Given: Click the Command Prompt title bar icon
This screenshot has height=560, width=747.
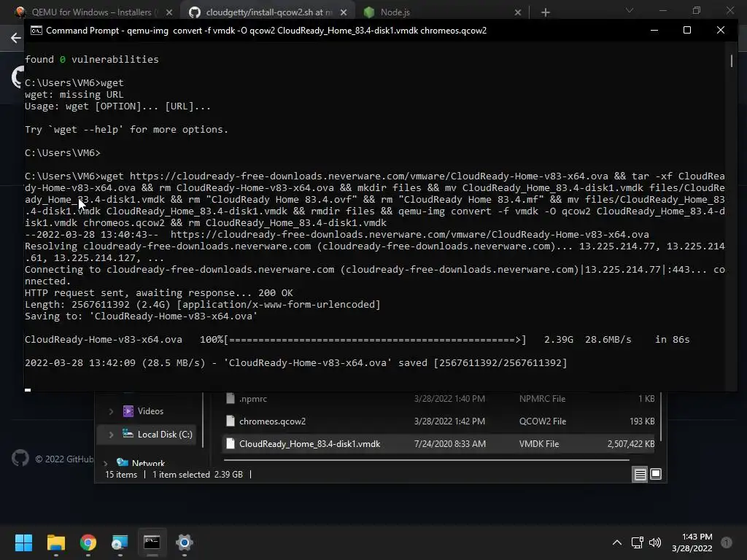Looking at the screenshot, I should click(x=36, y=31).
